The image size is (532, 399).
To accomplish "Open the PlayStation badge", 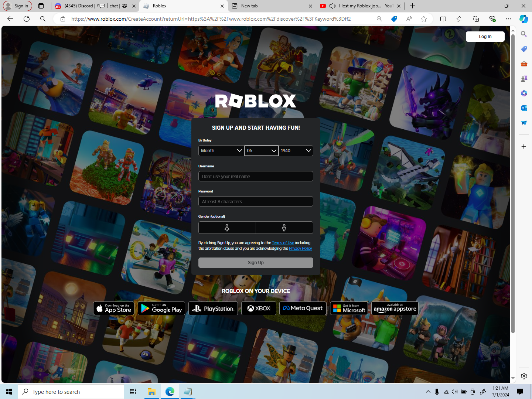I will click(x=213, y=308).
